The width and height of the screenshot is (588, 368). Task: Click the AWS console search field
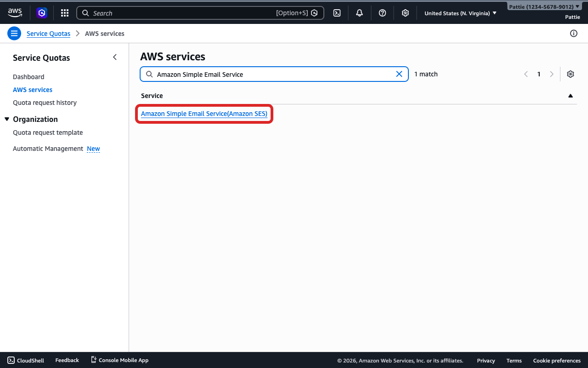[x=200, y=13]
